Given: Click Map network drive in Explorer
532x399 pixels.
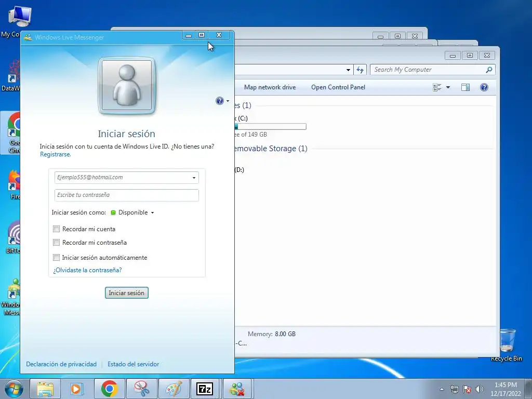Looking at the screenshot, I should click(x=270, y=87).
